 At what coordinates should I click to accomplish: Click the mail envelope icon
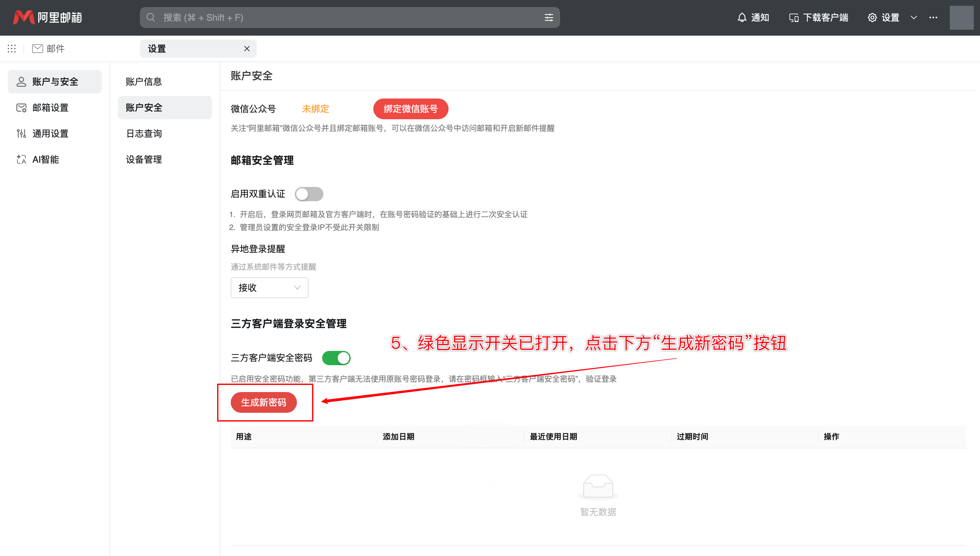point(37,49)
